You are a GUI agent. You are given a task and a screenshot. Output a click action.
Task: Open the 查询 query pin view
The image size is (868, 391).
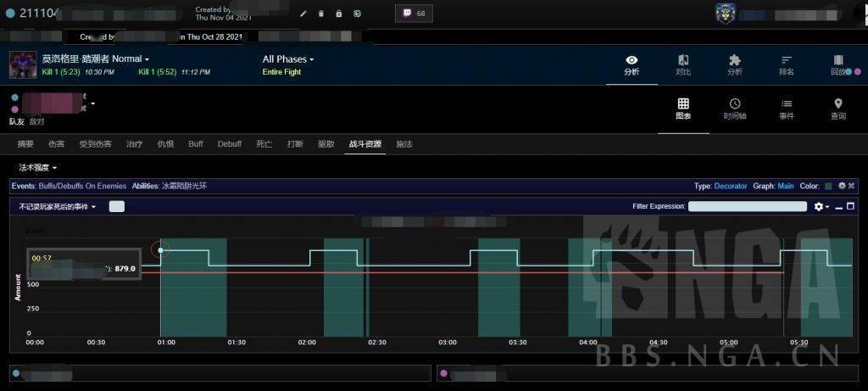[838, 109]
